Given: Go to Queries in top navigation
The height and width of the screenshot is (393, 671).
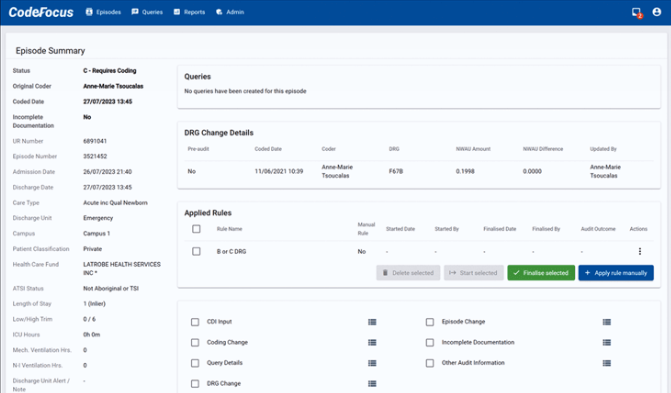Looking at the screenshot, I should [147, 12].
